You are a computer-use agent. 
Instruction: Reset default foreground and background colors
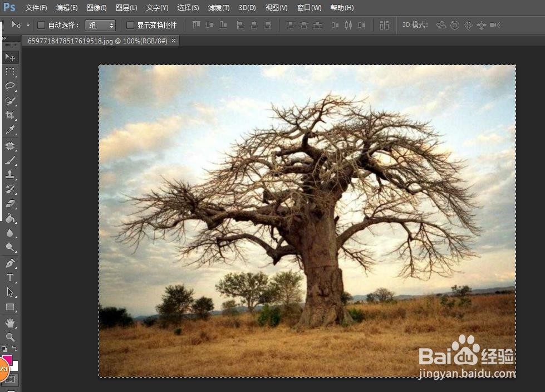[x=4, y=349]
